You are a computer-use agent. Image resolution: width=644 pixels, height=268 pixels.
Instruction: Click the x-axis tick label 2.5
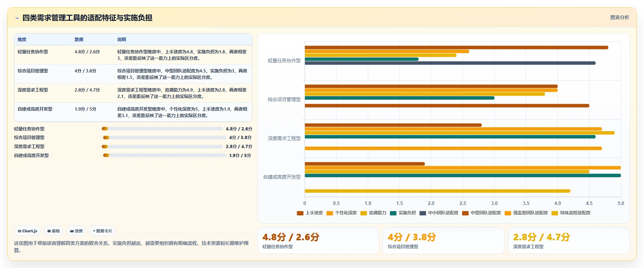[463, 204]
